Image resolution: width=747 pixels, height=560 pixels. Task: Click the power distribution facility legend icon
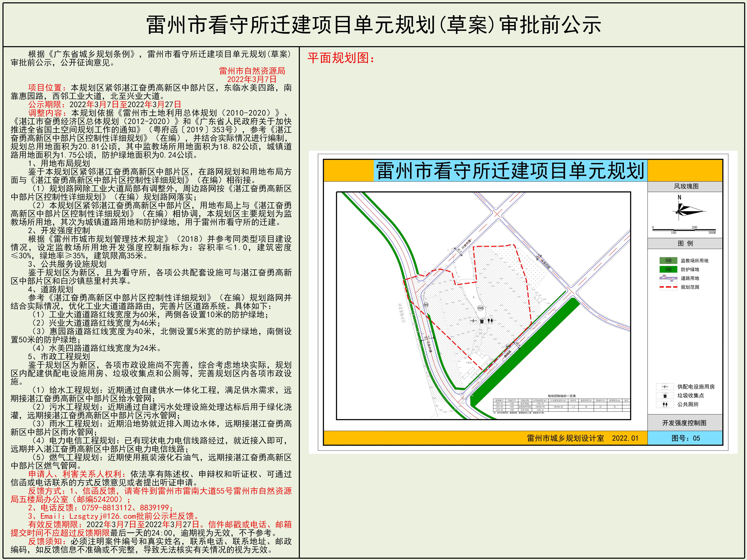point(665,387)
